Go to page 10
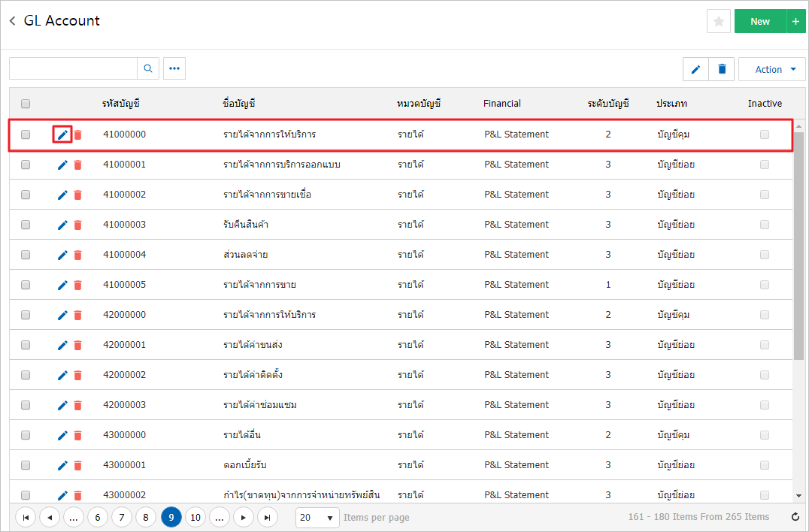This screenshot has height=532, width=809. [x=195, y=517]
